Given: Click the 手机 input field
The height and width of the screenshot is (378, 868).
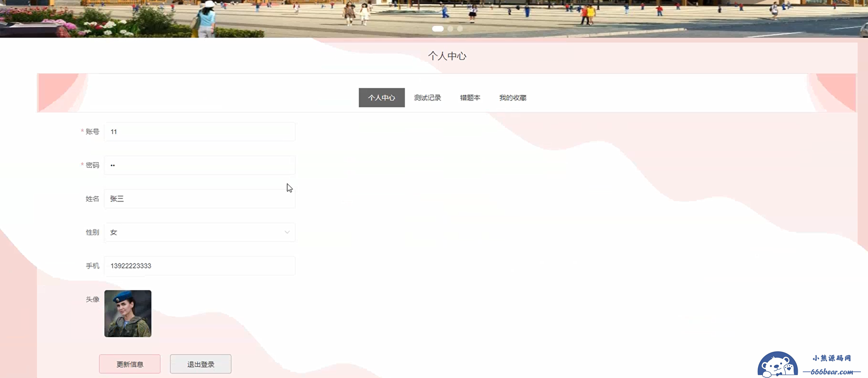Looking at the screenshot, I should pos(200,266).
